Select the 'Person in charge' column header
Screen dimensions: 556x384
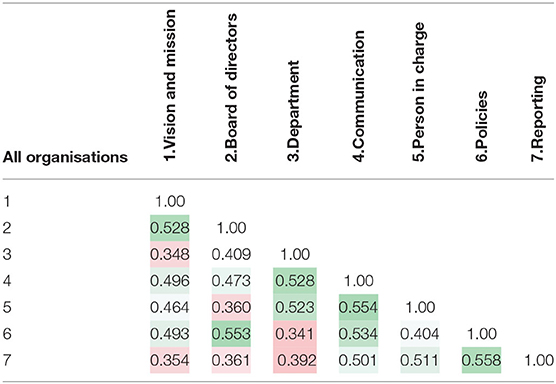tap(419, 92)
